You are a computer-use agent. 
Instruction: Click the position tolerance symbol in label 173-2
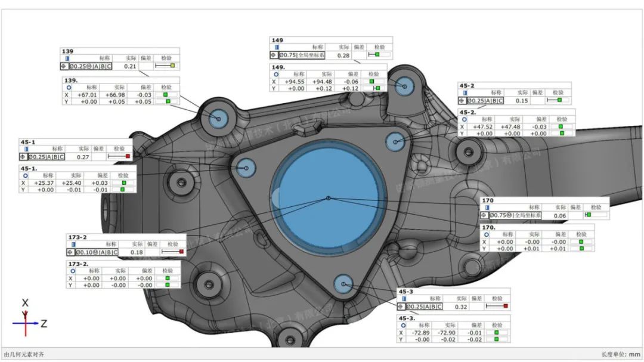70,252
